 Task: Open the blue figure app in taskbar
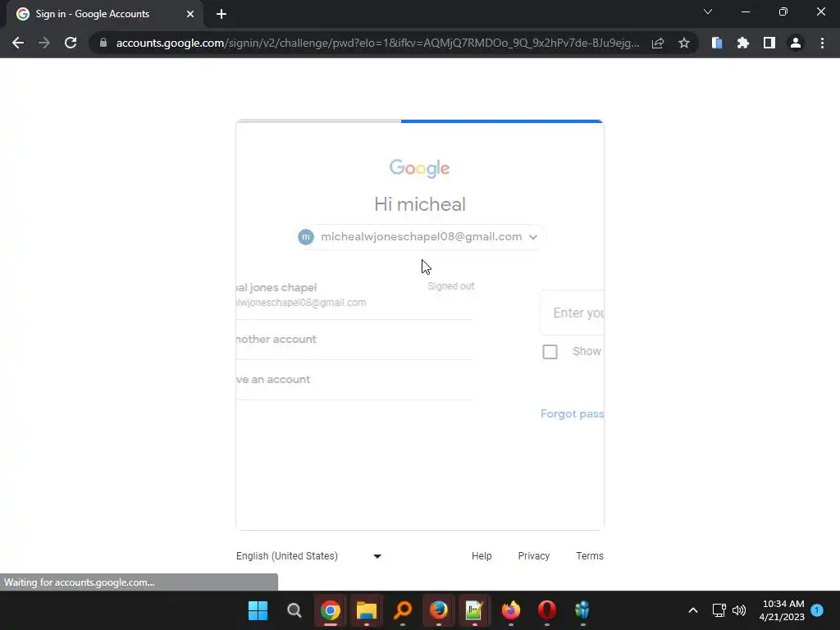coord(583,610)
